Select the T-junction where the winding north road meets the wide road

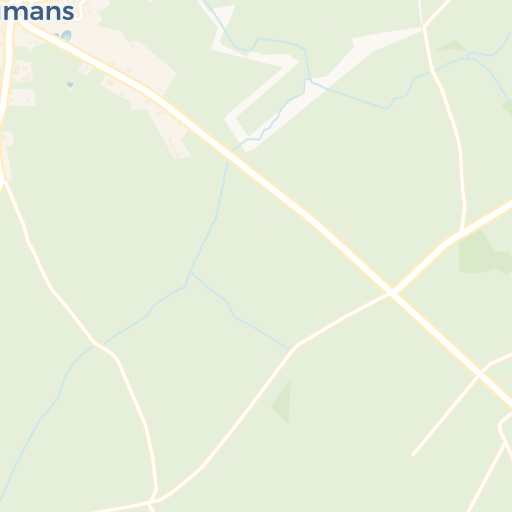click(x=461, y=232)
